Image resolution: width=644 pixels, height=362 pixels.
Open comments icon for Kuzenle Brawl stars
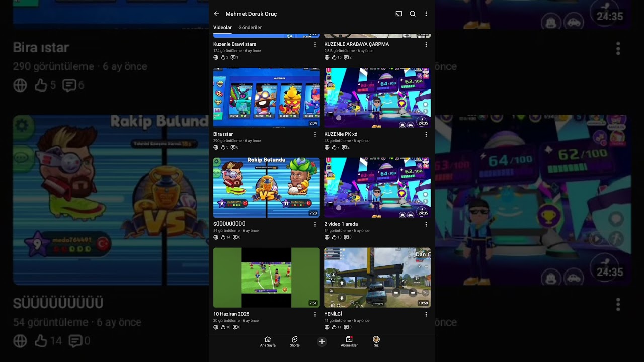click(x=233, y=57)
